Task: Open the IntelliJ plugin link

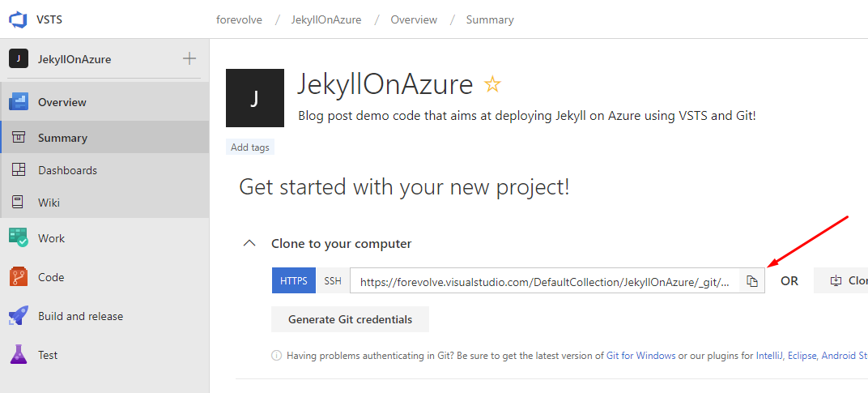Action: tap(770, 356)
